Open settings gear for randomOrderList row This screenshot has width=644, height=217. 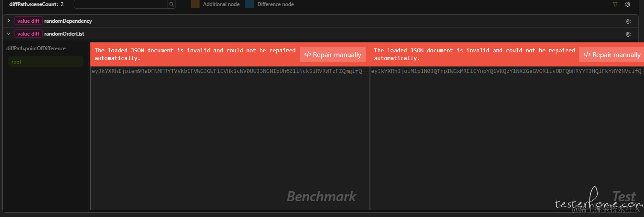pyautogui.click(x=628, y=34)
